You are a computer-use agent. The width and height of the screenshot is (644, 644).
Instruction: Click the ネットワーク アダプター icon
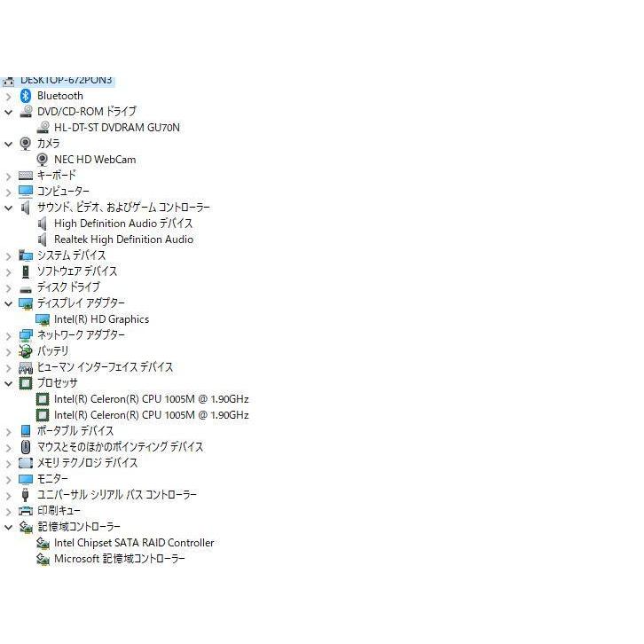point(26,335)
